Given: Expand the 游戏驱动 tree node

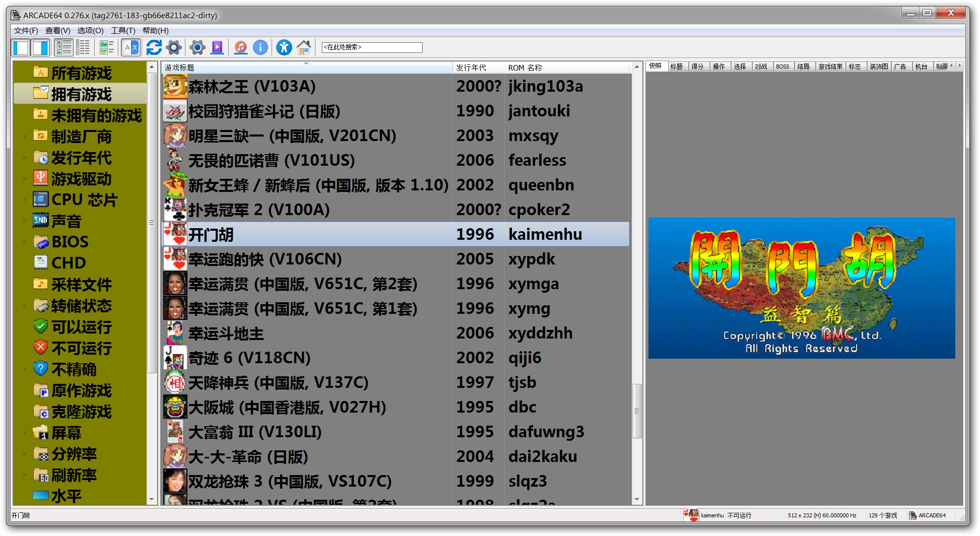Looking at the screenshot, I should [24, 178].
